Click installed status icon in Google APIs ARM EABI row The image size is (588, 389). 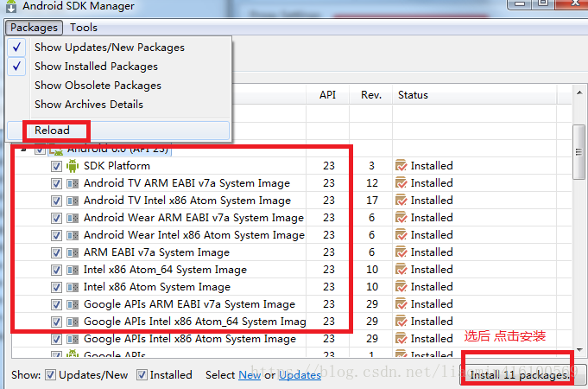coord(401,303)
